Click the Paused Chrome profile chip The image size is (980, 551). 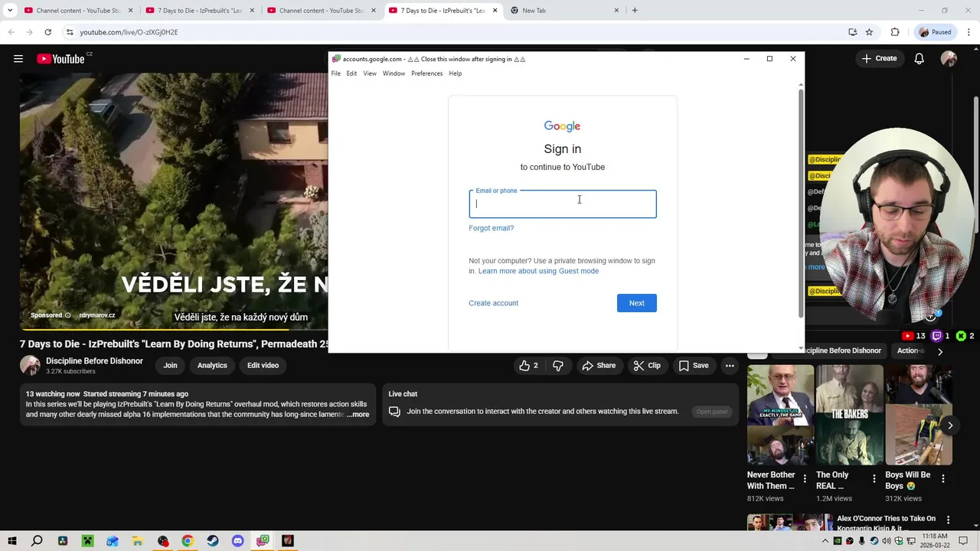click(x=936, y=32)
